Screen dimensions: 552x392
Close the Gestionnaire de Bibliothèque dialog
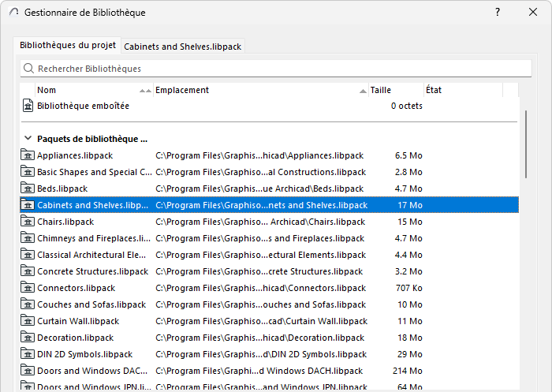click(533, 12)
